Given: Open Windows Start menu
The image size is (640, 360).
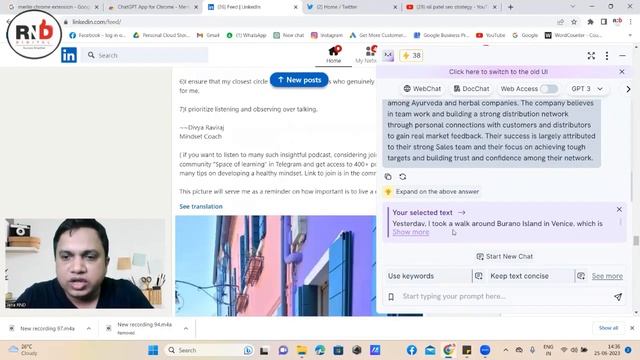Looking at the screenshot, I should click(x=153, y=350).
